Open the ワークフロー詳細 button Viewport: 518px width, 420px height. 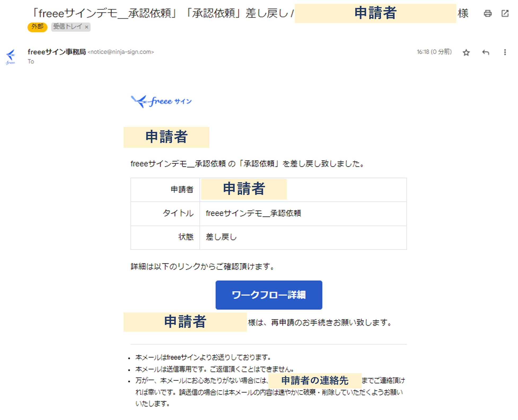click(x=269, y=295)
